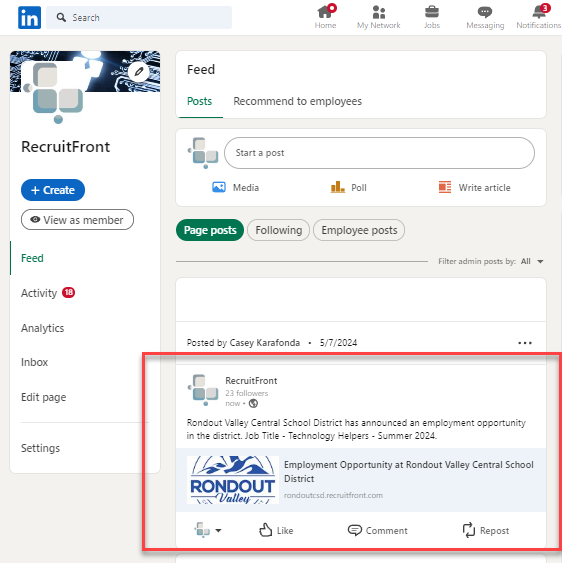This screenshot has height=563, width=562.
Task: Click the 5/7/2024 post date
Action: (x=338, y=343)
